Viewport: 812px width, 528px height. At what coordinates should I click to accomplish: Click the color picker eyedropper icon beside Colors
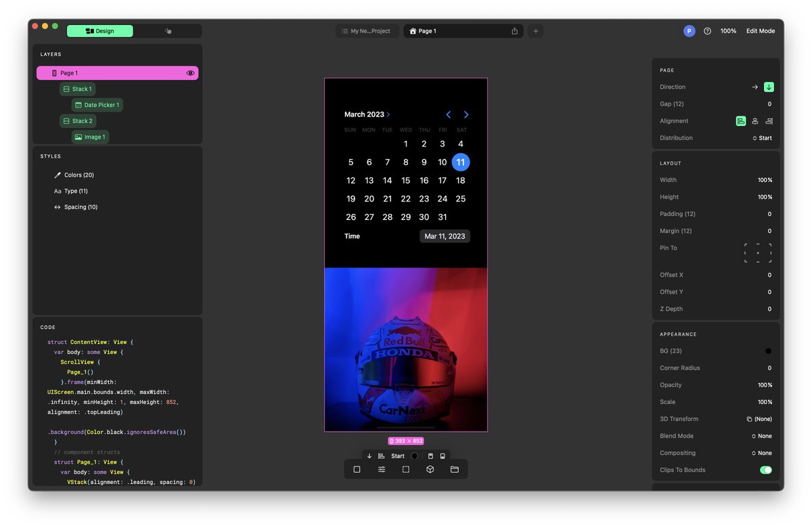click(58, 175)
